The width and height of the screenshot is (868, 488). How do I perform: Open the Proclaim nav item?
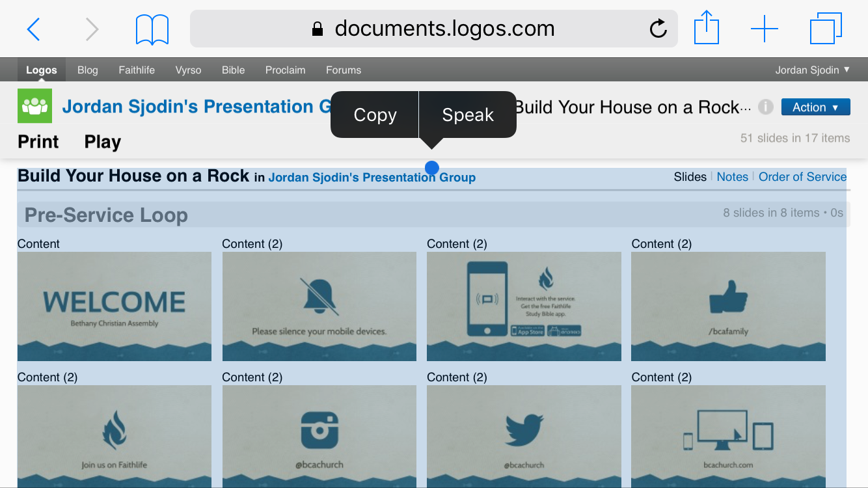pyautogui.click(x=285, y=70)
